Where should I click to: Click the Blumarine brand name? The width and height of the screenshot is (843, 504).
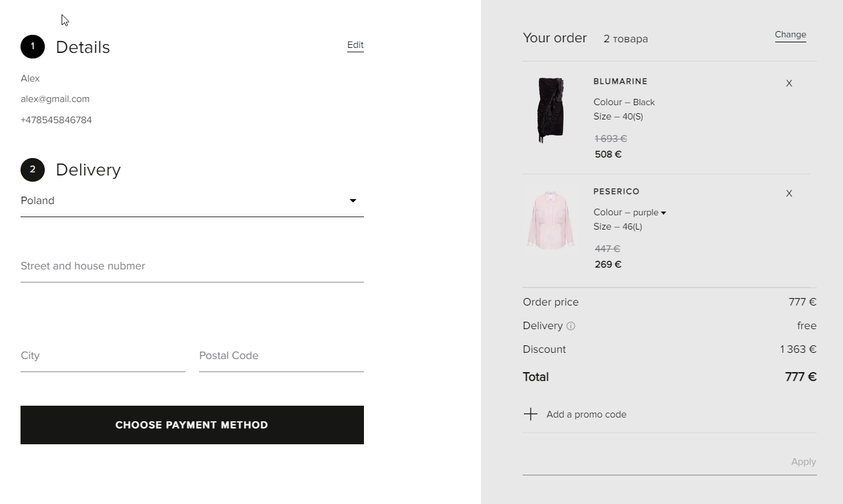tap(620, 82)
